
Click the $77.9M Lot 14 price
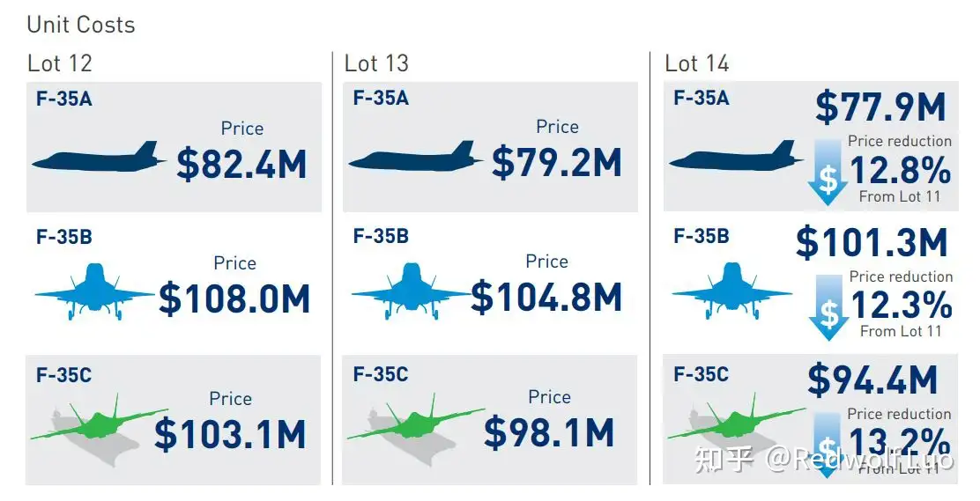(x=880, y=107)
